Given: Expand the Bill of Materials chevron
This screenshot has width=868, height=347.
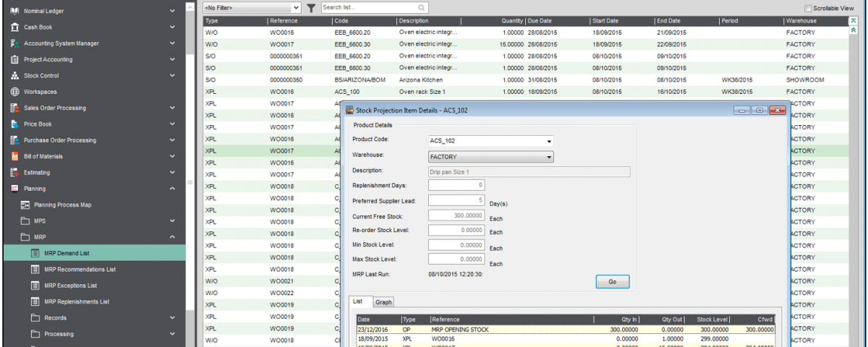Looking at the screenshot, I should click(x=172, y=156).
